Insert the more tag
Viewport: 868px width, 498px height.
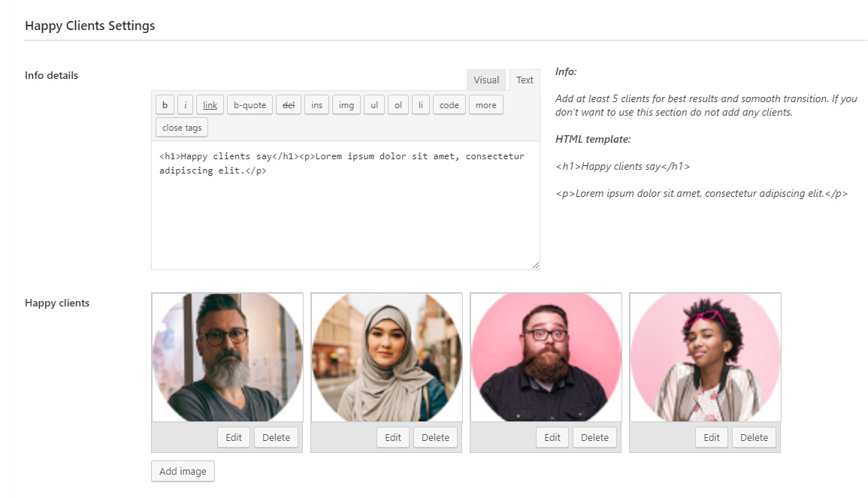coord(486,105)
